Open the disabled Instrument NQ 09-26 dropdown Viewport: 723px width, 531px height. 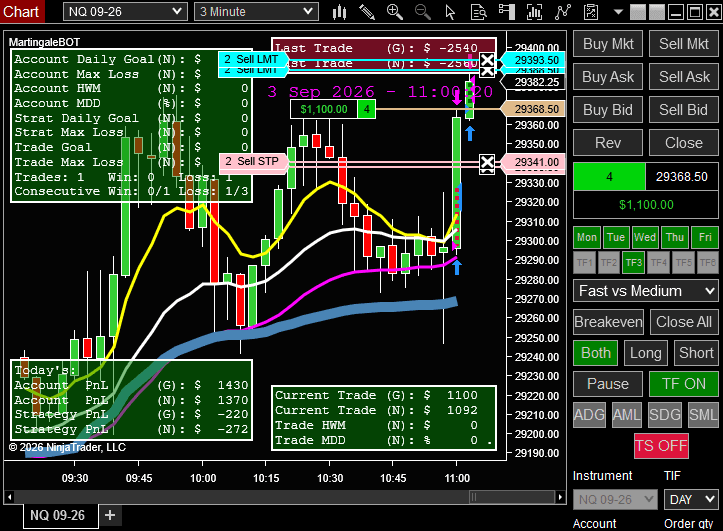(x=615, y=500)
